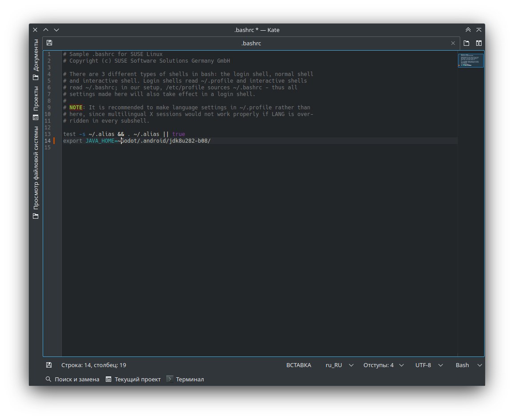Image resolution: width=514 pixels, height=420 pixels.
Task: Click the JAVA_HOME variable in line 14
Action: pyautogui.click(x=100, y=141)
